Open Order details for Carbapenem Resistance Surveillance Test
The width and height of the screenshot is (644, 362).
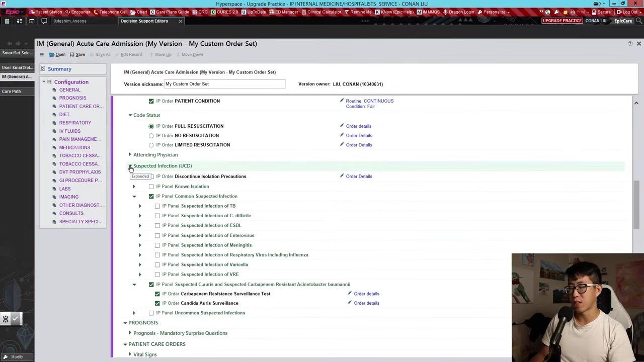point(366,294)
